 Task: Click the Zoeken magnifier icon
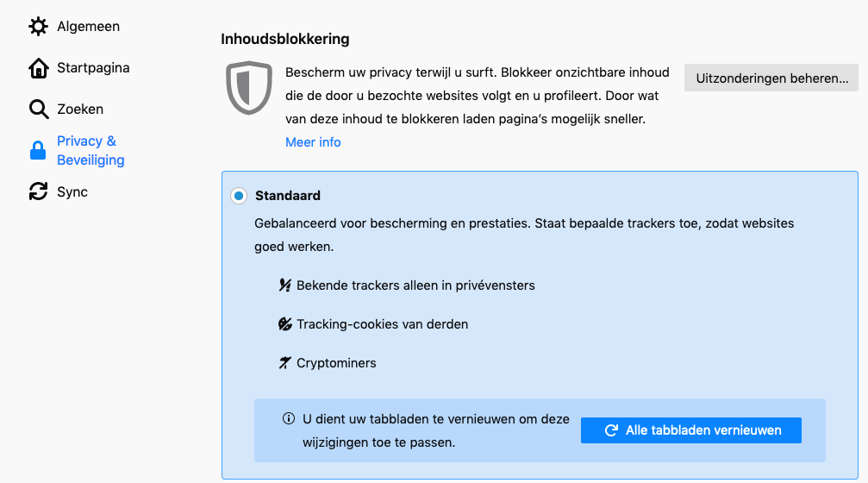pyautogui.click(x=39, y=110)
